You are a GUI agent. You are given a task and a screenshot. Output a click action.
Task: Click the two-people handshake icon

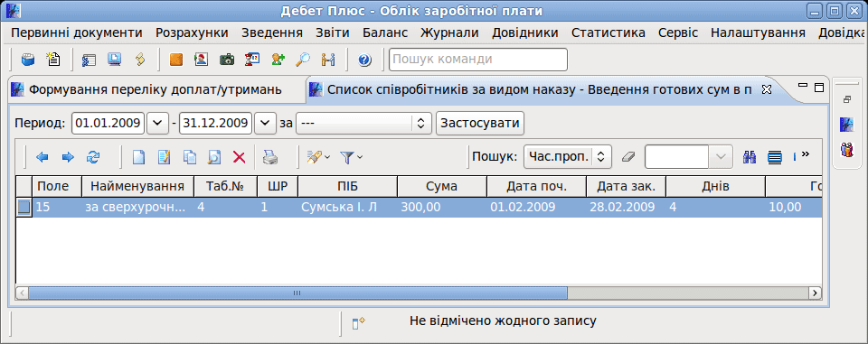click(x=328, y=60)
